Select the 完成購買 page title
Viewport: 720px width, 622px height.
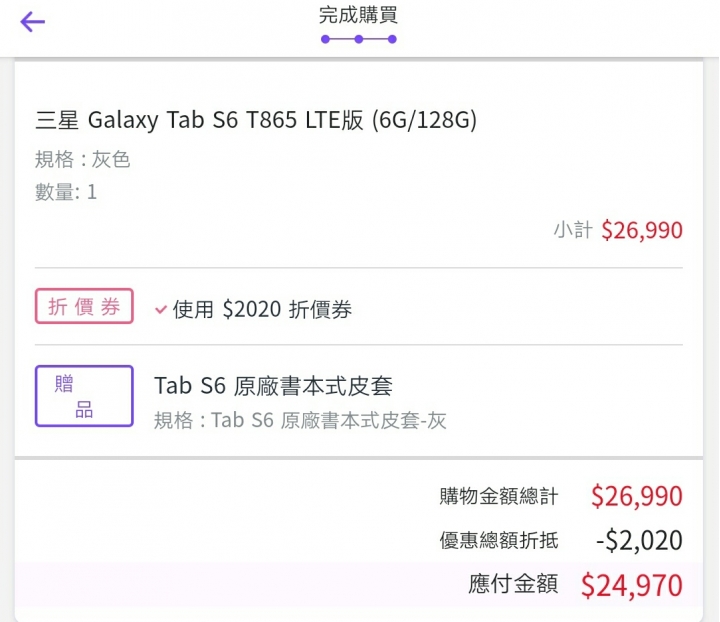[358, 16]
